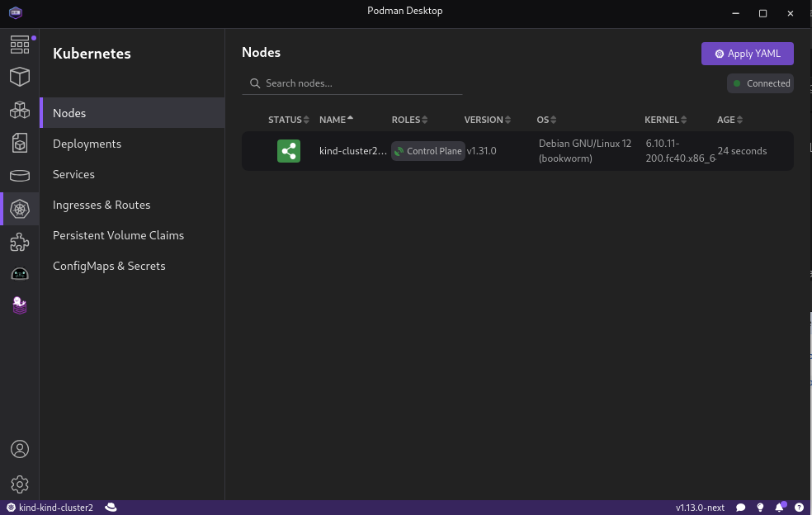Expand the kind-kind-cluster2 context in the status bar
812x515 pixels.
coord(50,507)
